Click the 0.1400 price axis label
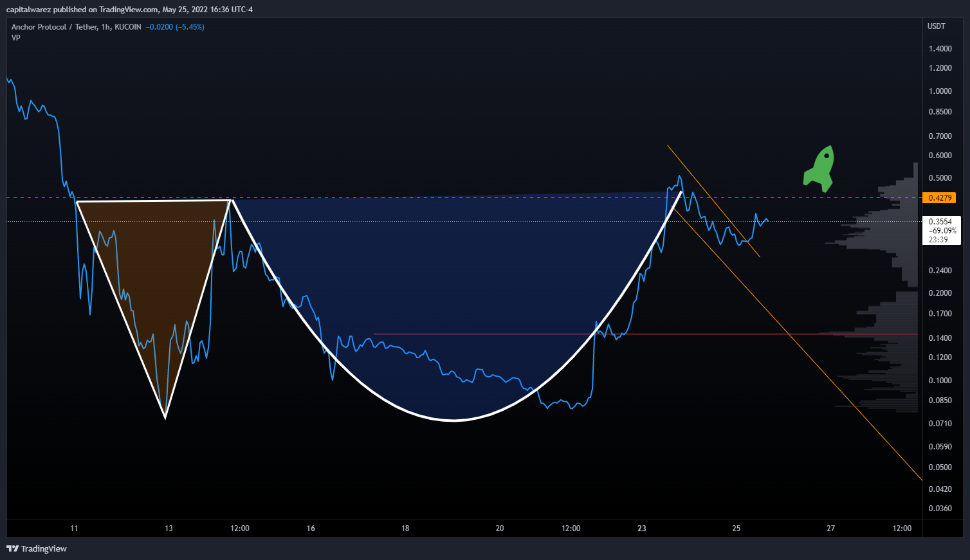The image size is (970, 560). pos(940,338)
